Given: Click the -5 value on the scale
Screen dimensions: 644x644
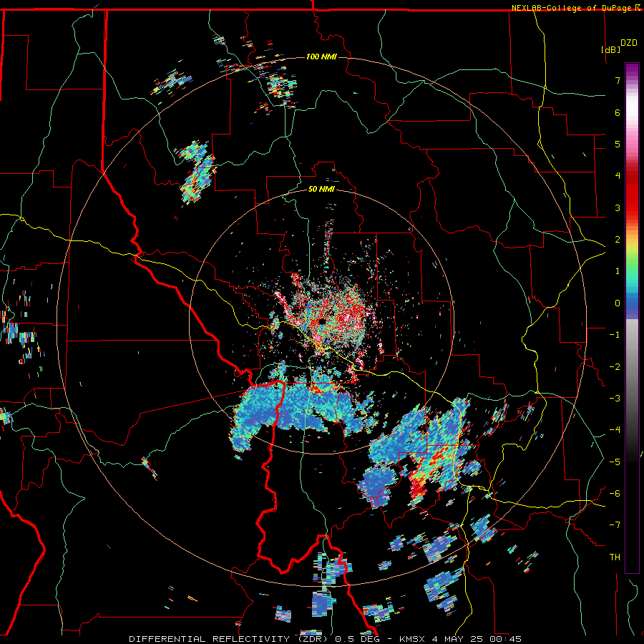Looking at the screenshot, I should pos(615,462).
